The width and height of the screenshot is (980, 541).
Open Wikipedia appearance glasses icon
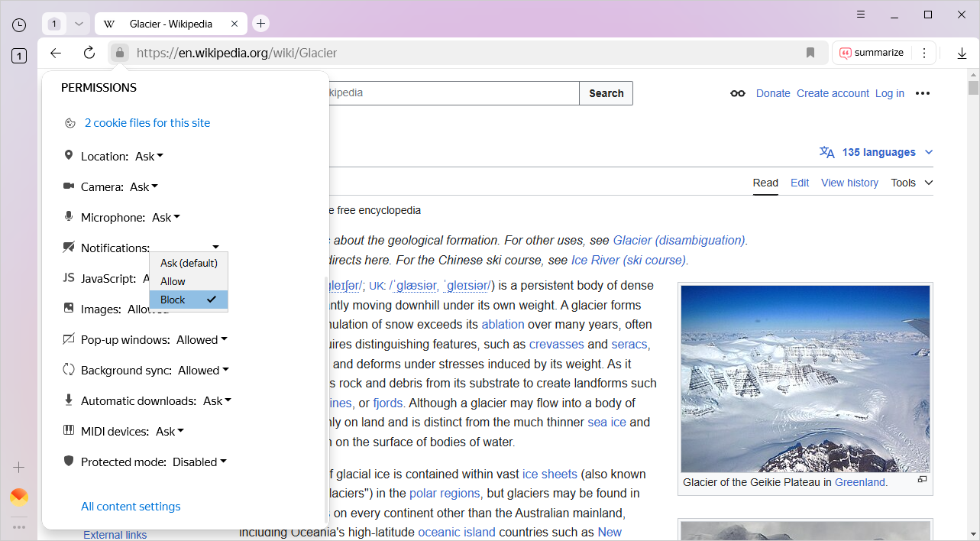737,93
